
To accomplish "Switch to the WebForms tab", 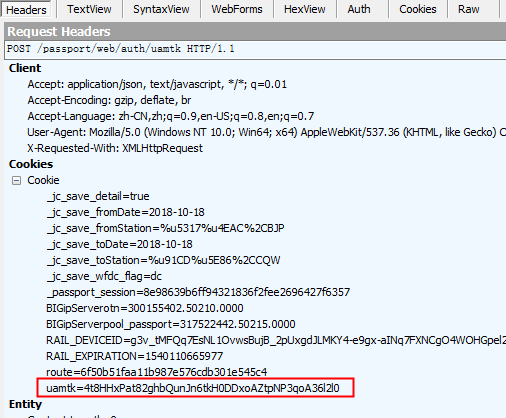I will click(237, 9).
